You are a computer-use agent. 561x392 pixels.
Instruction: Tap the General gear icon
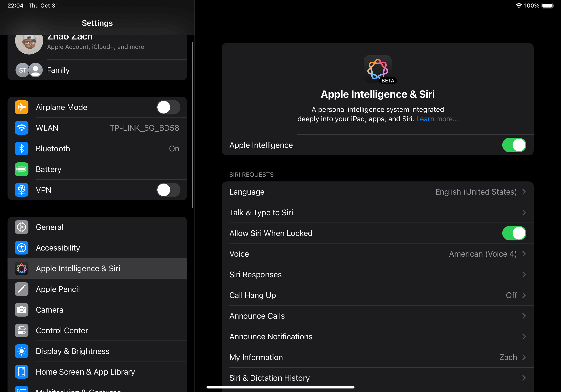(22, 227)
